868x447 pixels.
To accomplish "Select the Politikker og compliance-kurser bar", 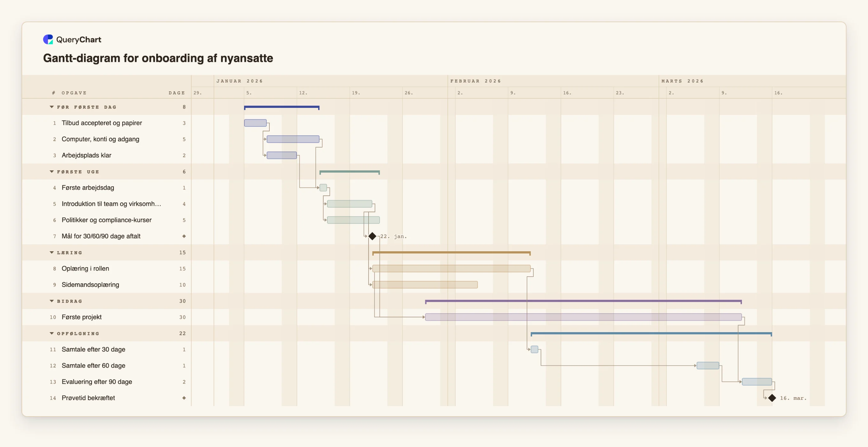I will pyautogui.click(x=353, y=220).
